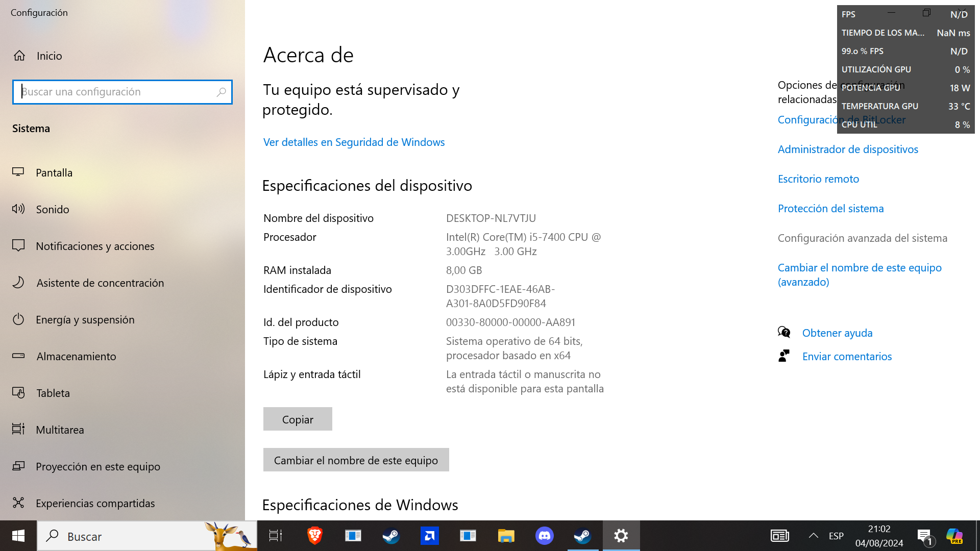This screenshot has height=551, width=980.
Task: Open the notification center icon
Action: click(924, 536)
